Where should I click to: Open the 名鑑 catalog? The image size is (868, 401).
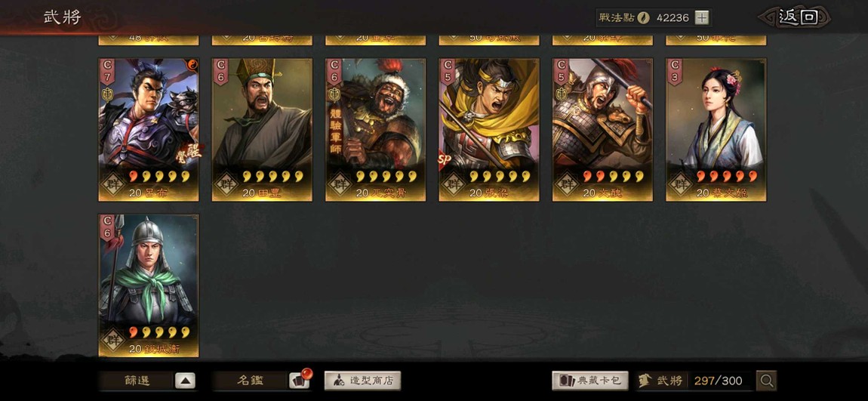tap(250, 381)
